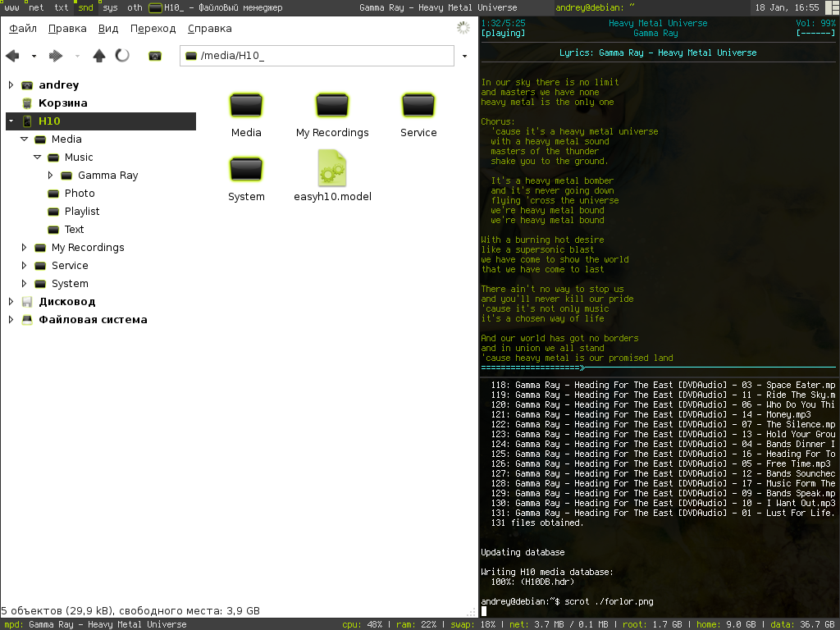Image resolution: width=840 pixels, height=630 pixels.
Task: Click the mpd now-playing status text
Action: click(95, 624)
